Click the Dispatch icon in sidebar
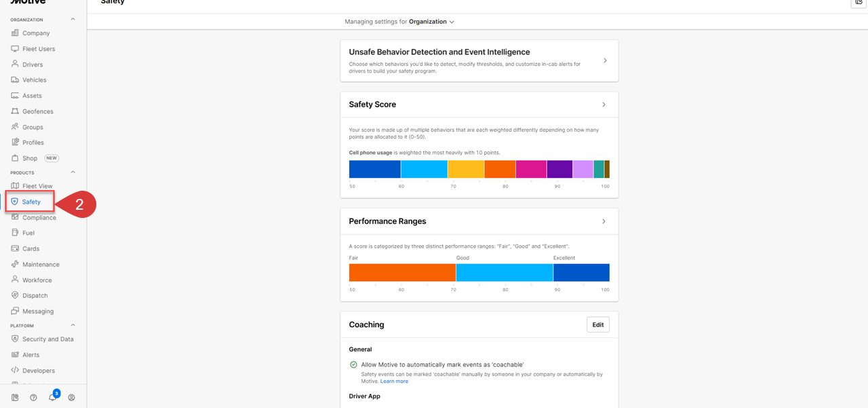The height and width of the screenshot is (408, 868). 15,295
